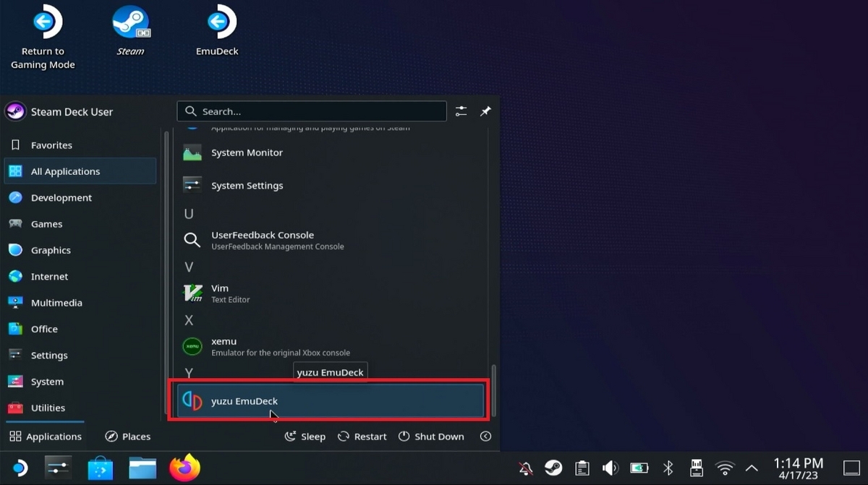
Task: Open the System category
Action: click(80, 382)
